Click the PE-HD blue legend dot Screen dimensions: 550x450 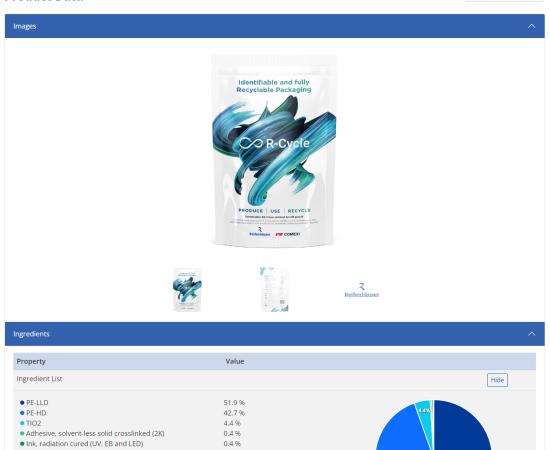pyautogui.click(x=22, y=413)
